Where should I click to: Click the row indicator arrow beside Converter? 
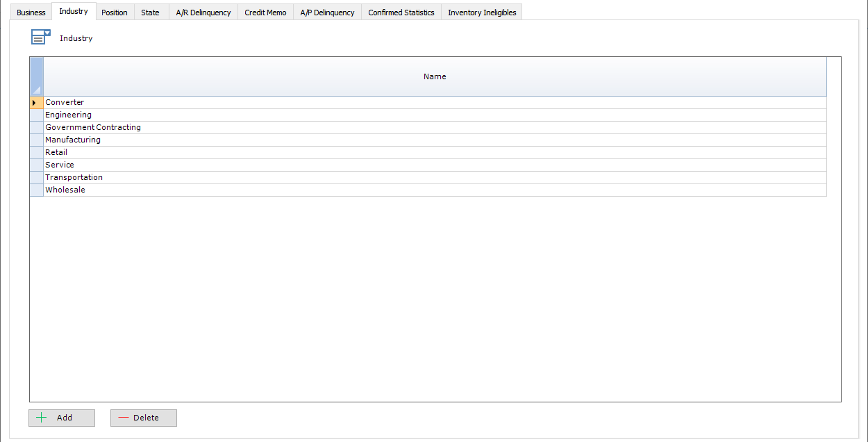click(35, 102)
